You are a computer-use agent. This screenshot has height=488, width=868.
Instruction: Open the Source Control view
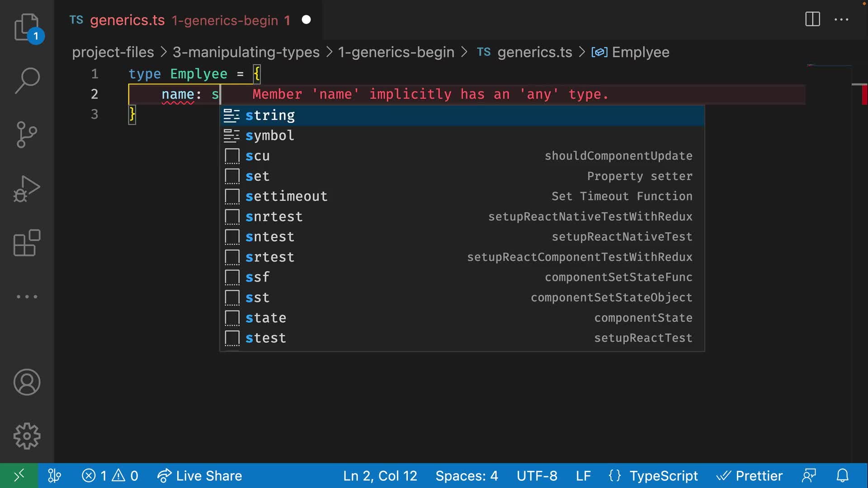click(x=27, y=135)
